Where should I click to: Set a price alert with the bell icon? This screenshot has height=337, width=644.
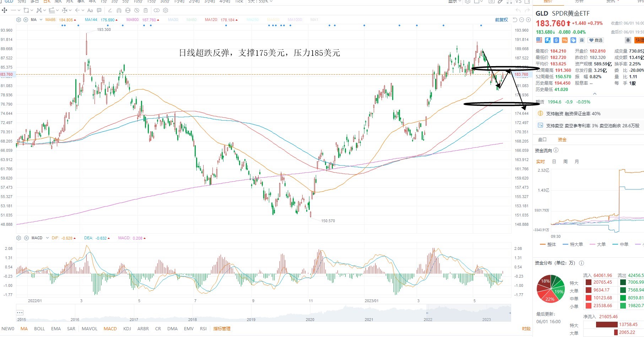[x=628, y=40]
